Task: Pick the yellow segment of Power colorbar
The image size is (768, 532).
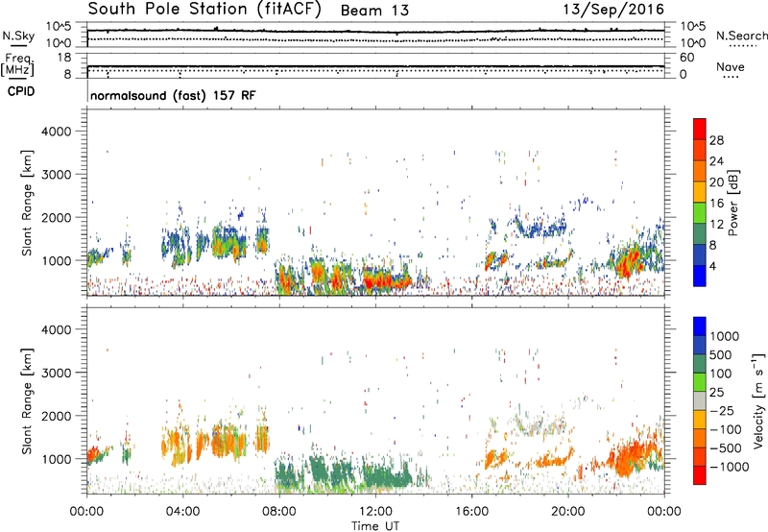Action: click(700, 192)
